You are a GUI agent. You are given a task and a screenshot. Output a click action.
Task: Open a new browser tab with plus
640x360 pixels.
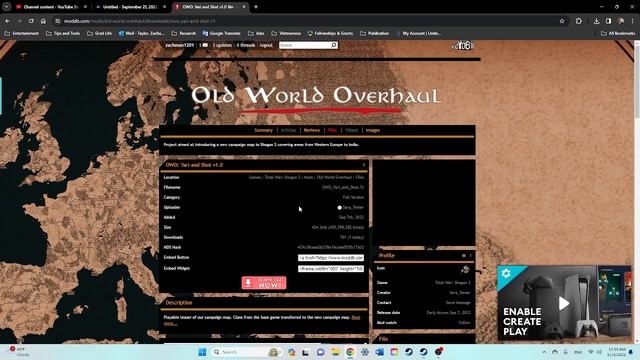[x=256, y=7]
